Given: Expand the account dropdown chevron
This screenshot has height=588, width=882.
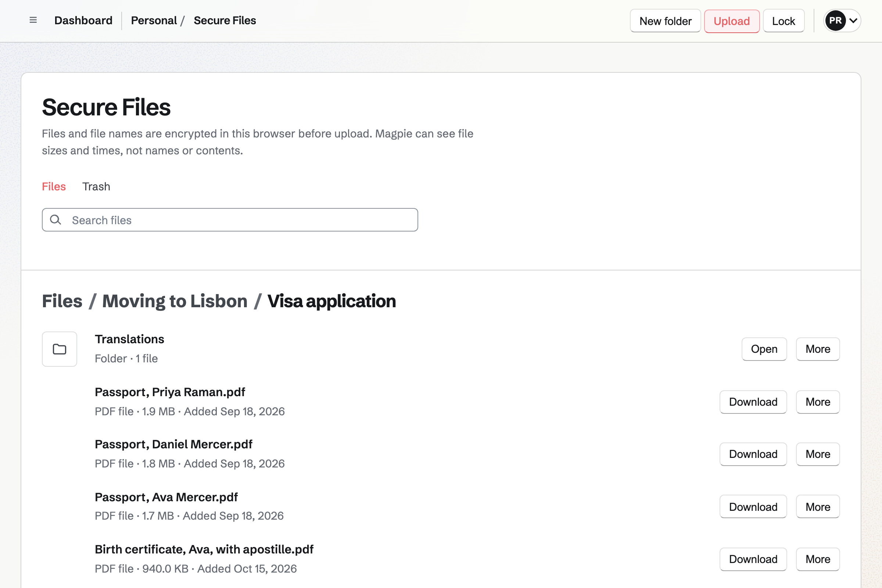Looking at the screenshot, I should pos(853,21).
